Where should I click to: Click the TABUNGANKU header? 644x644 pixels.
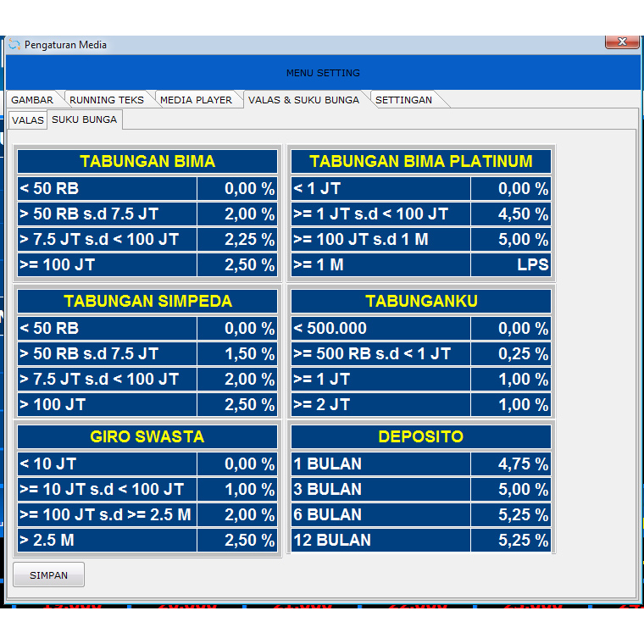(421, 301)
